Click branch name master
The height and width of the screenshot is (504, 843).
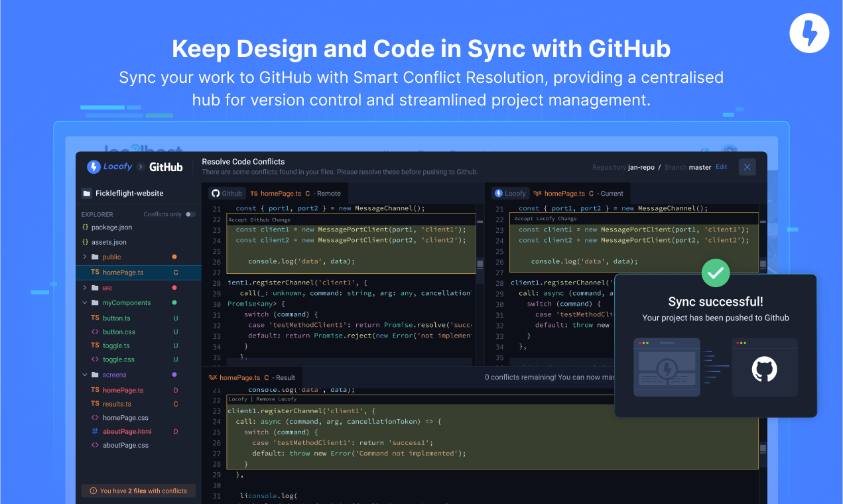[x=700, y=167]
